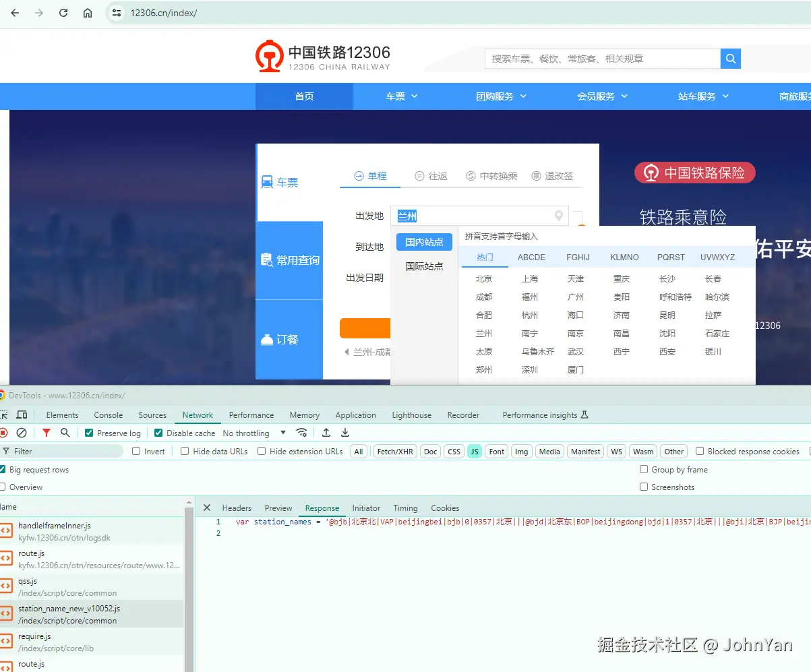811x672 pixels.
Task: Reload the 12306 page
Action: coord(63,13)
